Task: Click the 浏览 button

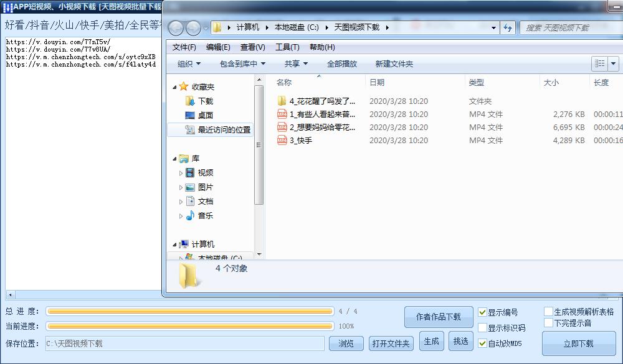Action: coord(346,343)
